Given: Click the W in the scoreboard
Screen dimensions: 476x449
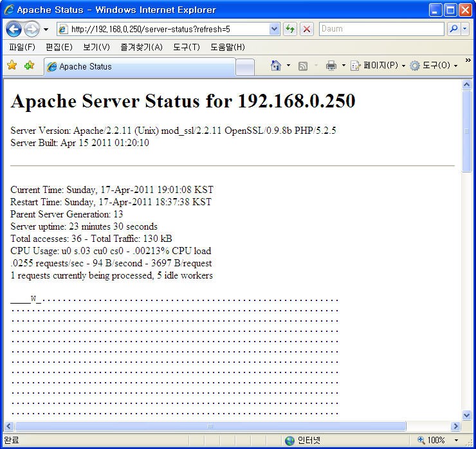Looking at the screenshot, I should click(33, 298).
